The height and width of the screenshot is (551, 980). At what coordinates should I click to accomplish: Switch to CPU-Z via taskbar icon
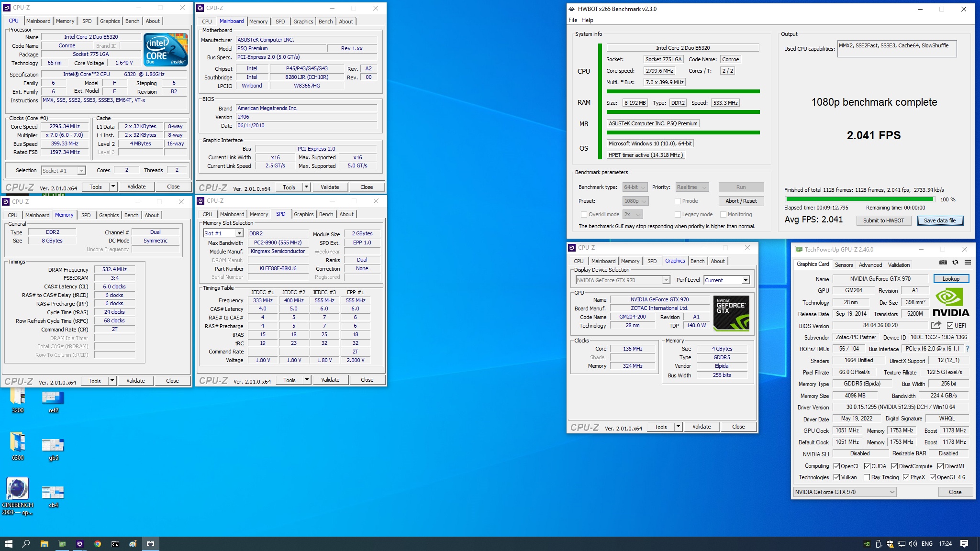coord(80,544)
